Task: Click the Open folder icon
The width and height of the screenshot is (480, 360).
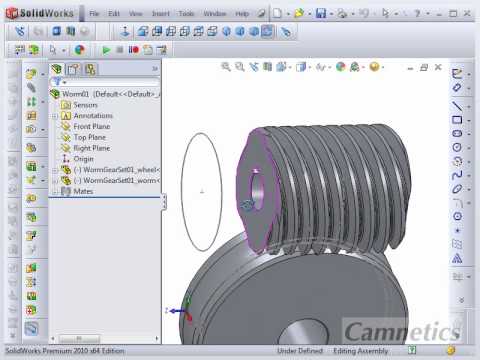Action: pyautogui.click(x=299, y=13)
